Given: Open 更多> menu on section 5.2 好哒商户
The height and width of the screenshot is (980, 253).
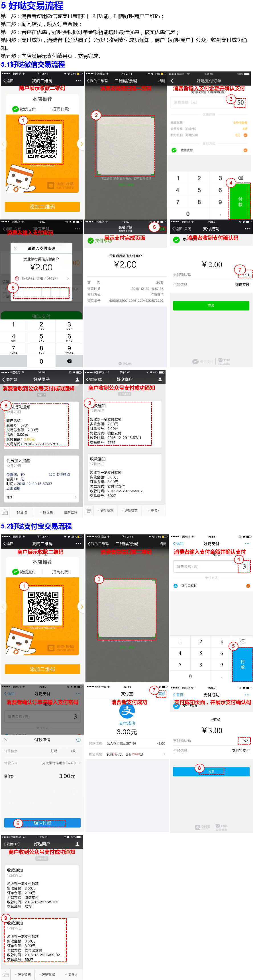Looking at the screenshot, I should pyautogui.click(x=71, y=974).
